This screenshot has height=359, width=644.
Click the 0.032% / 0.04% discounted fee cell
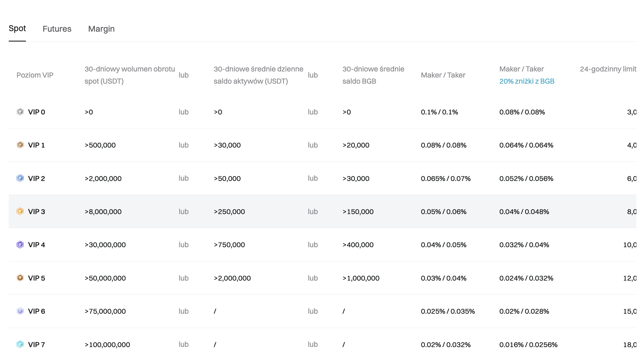tap(524, 245)
